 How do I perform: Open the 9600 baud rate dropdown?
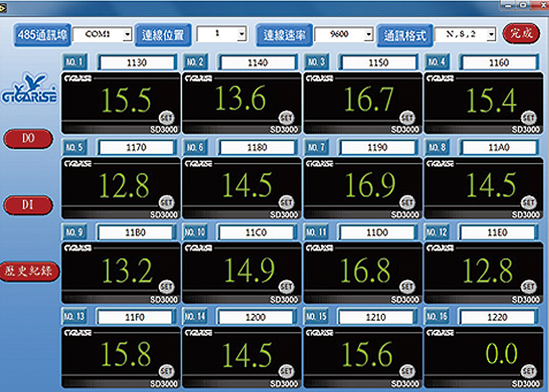(368, 34)
